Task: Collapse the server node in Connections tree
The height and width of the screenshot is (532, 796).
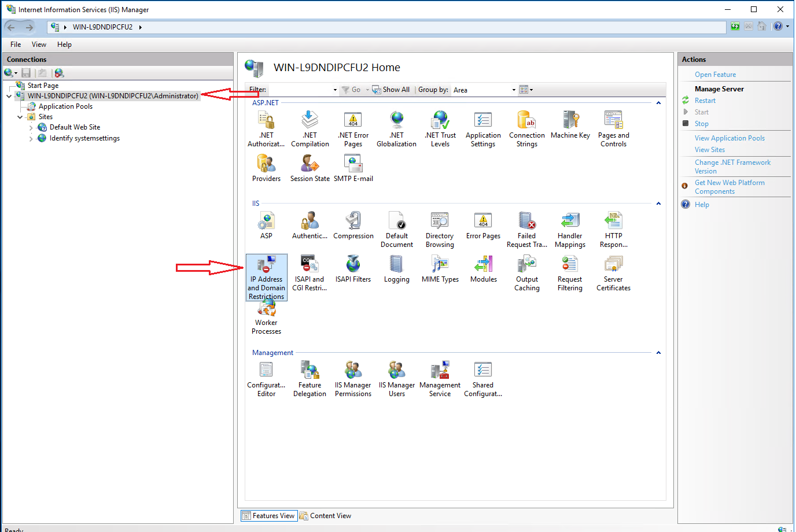Action: tap(9, 96)
